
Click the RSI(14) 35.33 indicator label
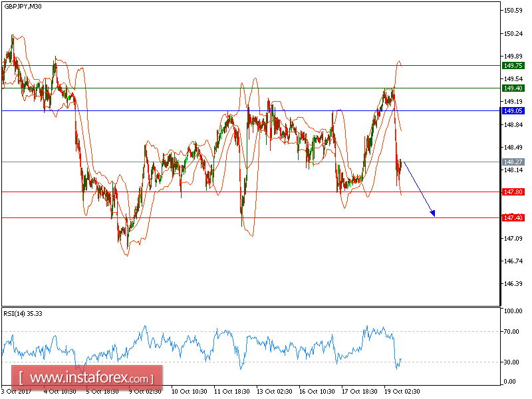tap(23, 313)
